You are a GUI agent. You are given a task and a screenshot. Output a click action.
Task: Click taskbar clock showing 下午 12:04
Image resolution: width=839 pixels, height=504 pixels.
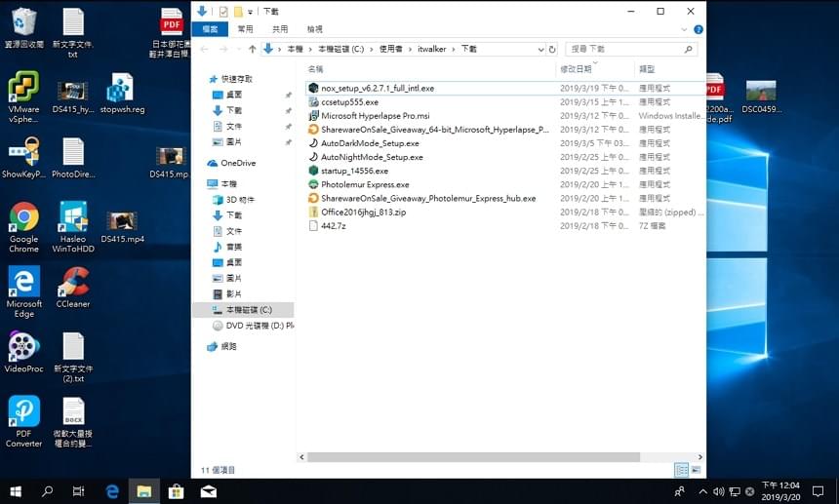(x=780, y=491)
